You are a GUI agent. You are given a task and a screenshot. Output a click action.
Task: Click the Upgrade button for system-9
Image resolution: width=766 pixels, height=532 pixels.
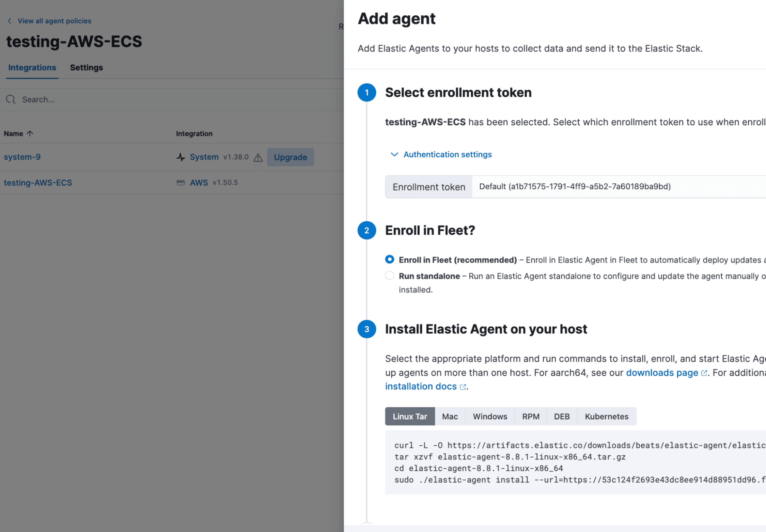(290, 157)
